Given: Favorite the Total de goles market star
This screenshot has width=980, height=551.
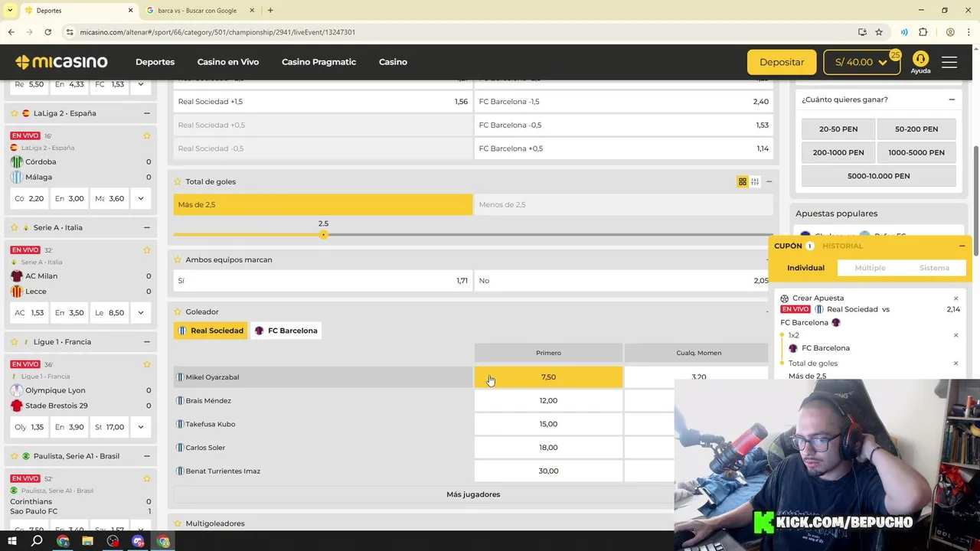Looking at the screenshot, I should click(x=178, y=181).
